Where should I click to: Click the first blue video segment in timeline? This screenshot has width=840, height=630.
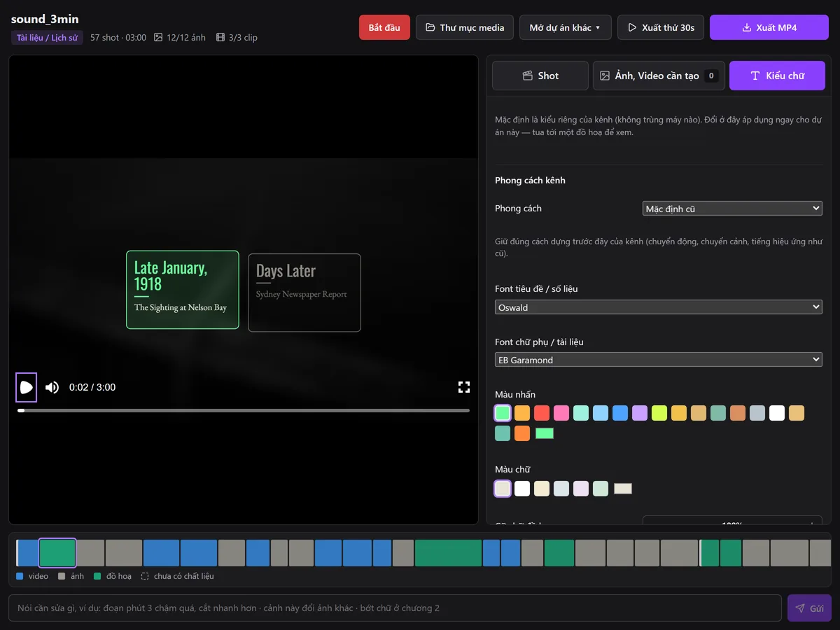[x=28, y=553]
